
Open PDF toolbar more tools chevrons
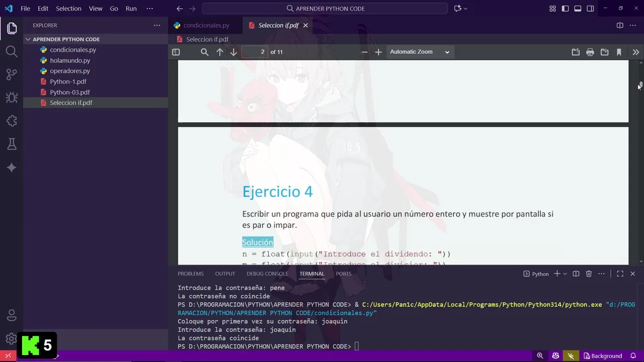(x=635, y=52)
